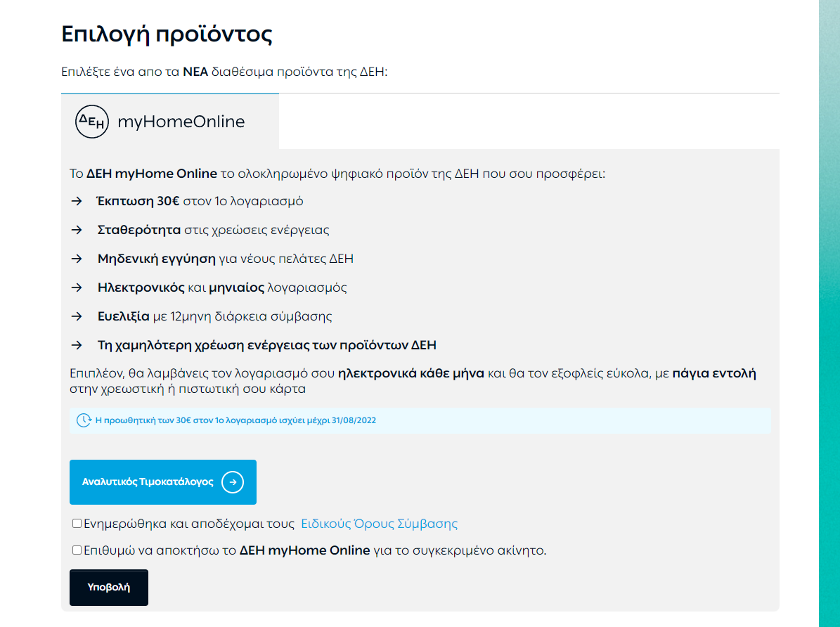Click the clock icon in the promo notice
Screen dimensions: 840x627
pyautogui.click(x=84, y=420)
